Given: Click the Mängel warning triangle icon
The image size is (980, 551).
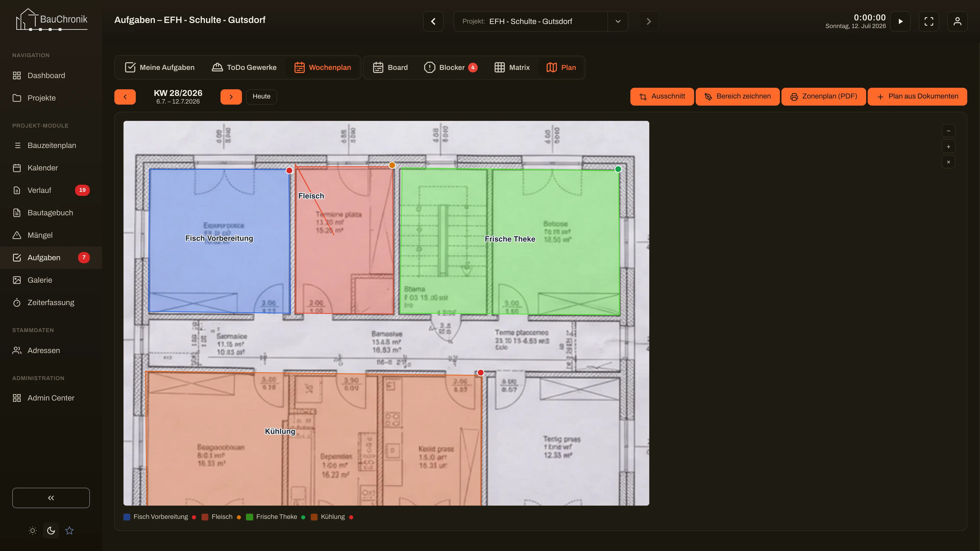Looking at the screenshot, I should pyautogui.click(x=17, y=235).
